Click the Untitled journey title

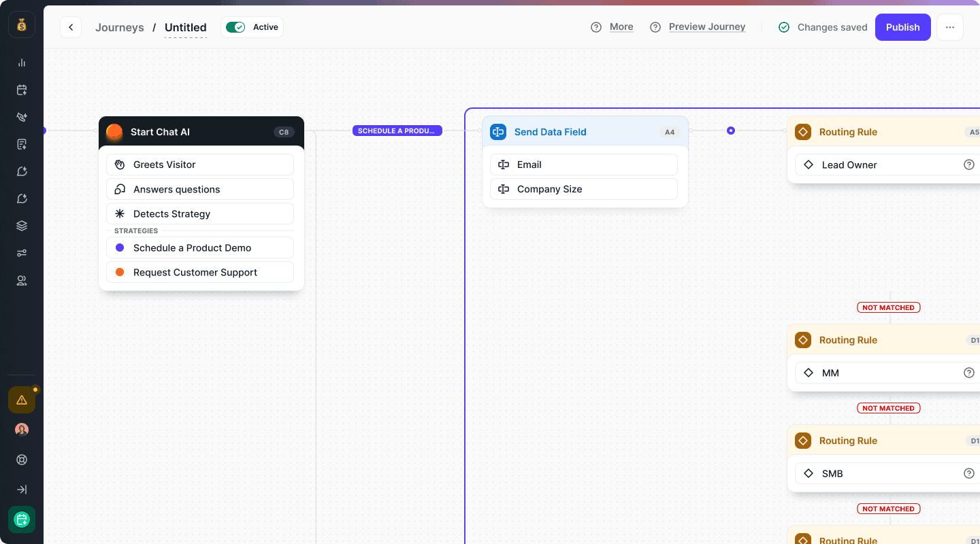pos(185,27)
